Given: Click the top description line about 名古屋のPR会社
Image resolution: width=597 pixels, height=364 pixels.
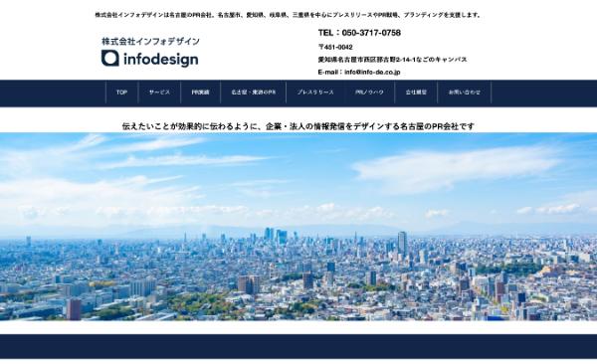Looking at the screenshot, I should [x=289, y=15].
